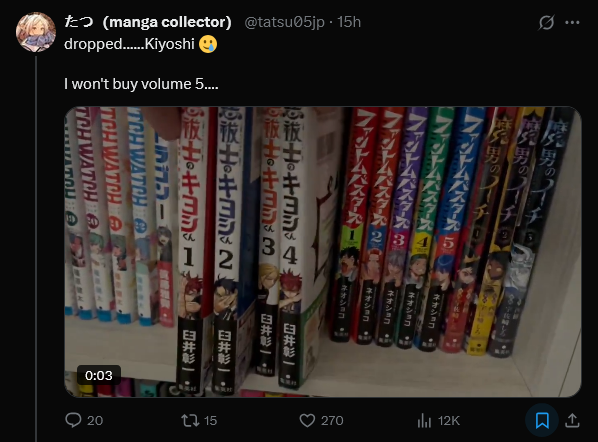Click the Grok explain icon beside the menu

[546, 23]
